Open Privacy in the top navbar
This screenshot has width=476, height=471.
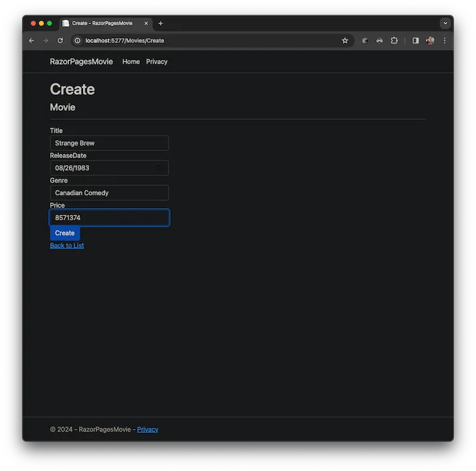157,62
